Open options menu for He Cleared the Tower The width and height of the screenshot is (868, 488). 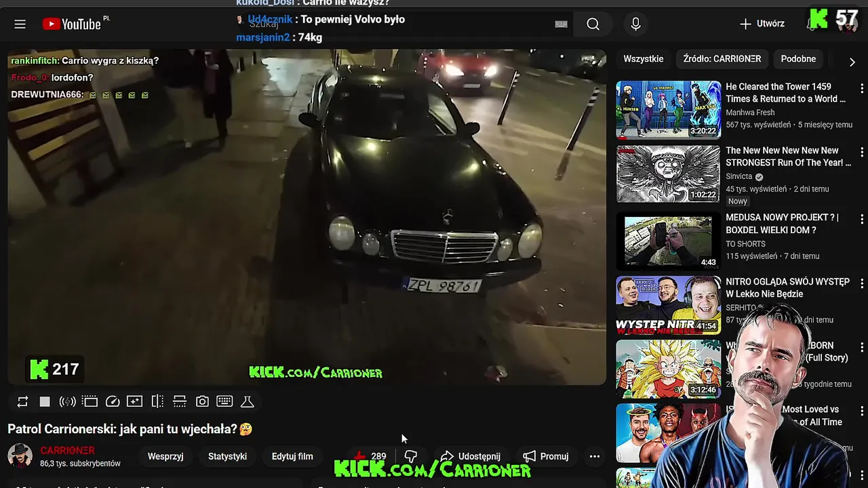[x=862, y=88]
